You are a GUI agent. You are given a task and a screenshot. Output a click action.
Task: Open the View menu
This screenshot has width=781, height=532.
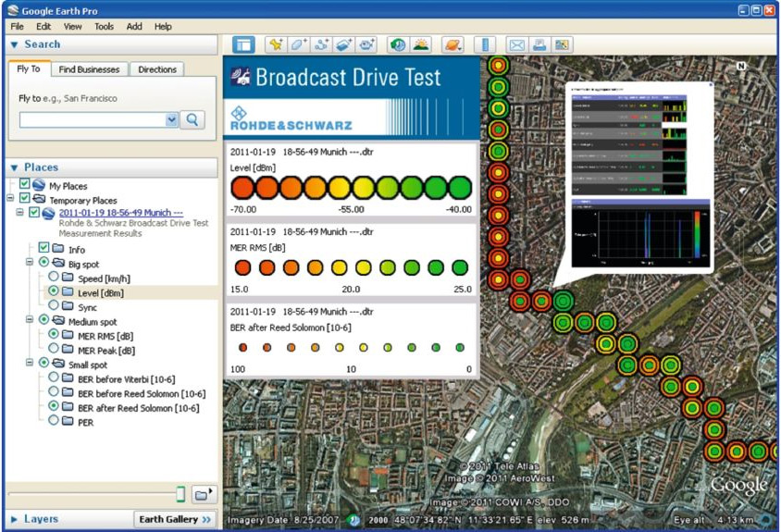(x=73, y=27)
